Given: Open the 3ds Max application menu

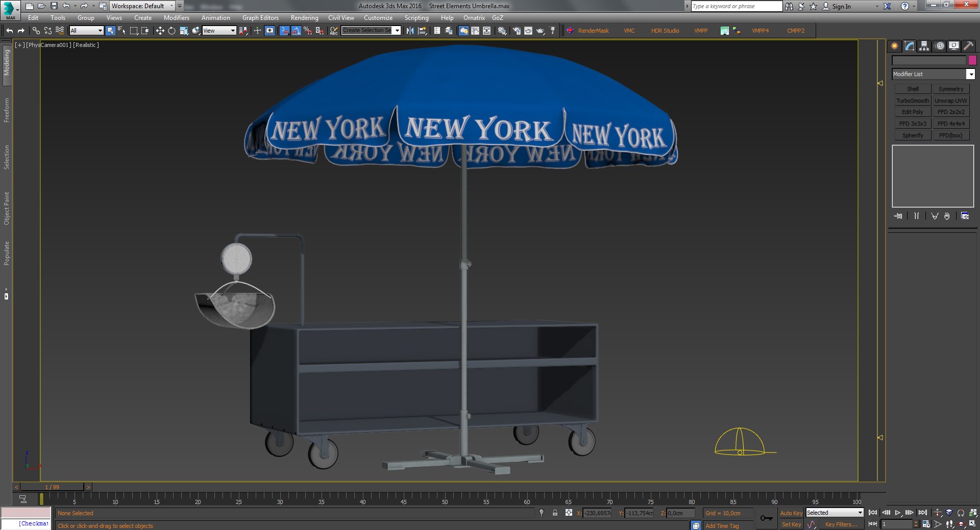Looking at the screenshot, I should (10, 9).
